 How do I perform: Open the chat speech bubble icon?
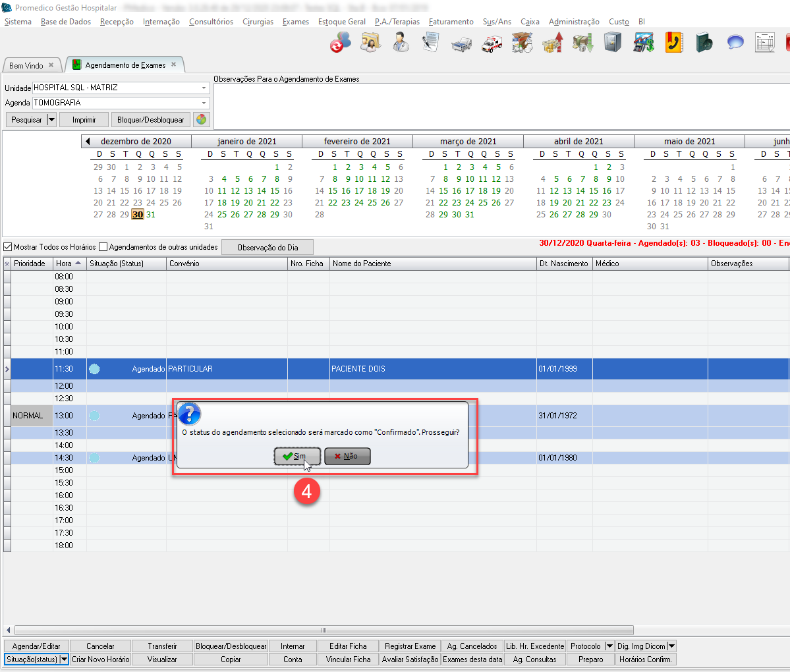(735, 43)
